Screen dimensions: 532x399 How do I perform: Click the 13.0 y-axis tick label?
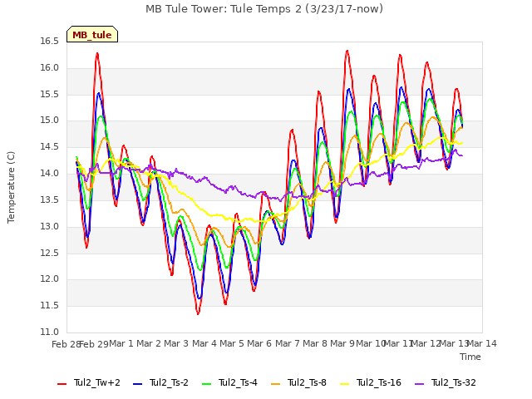coord(50,226)
